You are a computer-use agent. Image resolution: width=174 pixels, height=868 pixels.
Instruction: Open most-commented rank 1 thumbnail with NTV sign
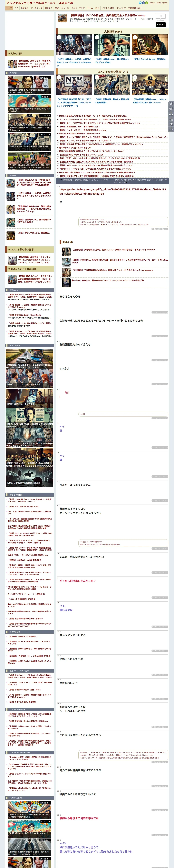pos(74,85)
